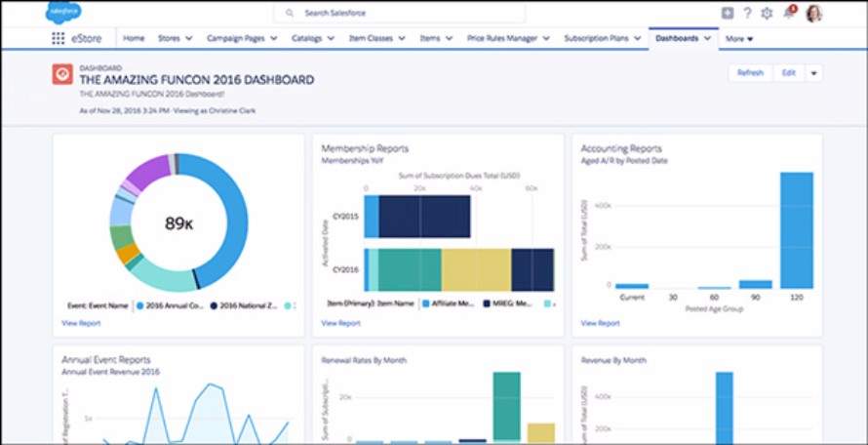Image resolution: width=868 pixels, height=445 pixels.
Task: Click the search magnifier icon
Action: (290, 13)
